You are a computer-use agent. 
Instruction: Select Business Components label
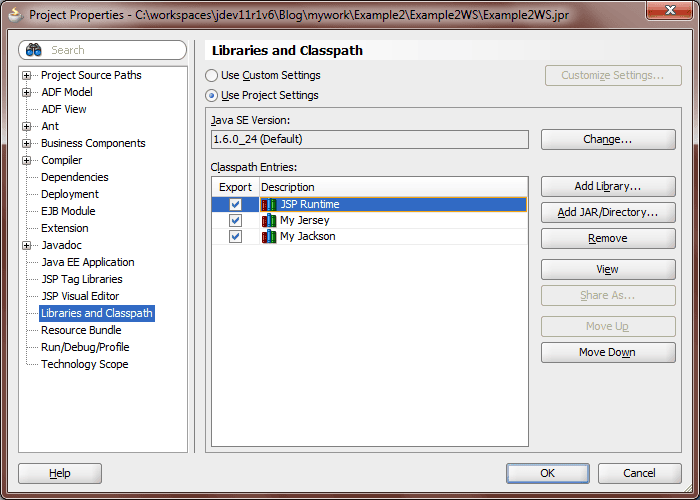coord(93,143)
